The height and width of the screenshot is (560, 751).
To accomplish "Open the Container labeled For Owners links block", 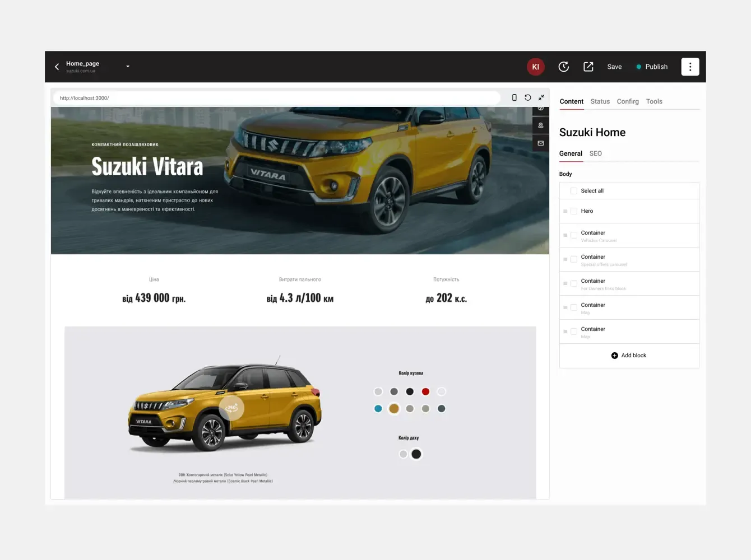I will click(629, 283).
